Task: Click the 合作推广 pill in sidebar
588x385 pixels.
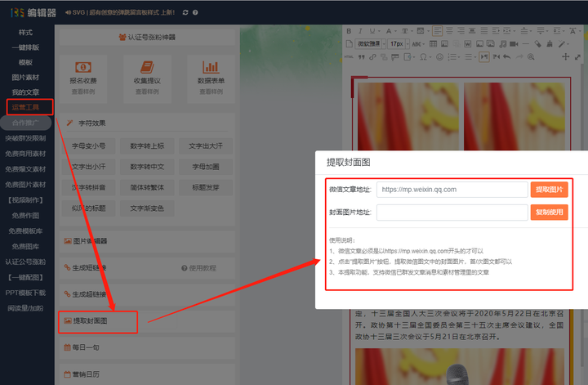Action: pyautogui.click(x=25, y=123)
